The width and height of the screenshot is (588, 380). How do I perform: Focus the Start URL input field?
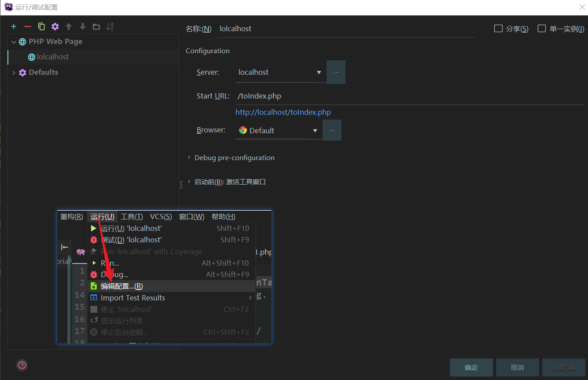click(x=410, y=96)
